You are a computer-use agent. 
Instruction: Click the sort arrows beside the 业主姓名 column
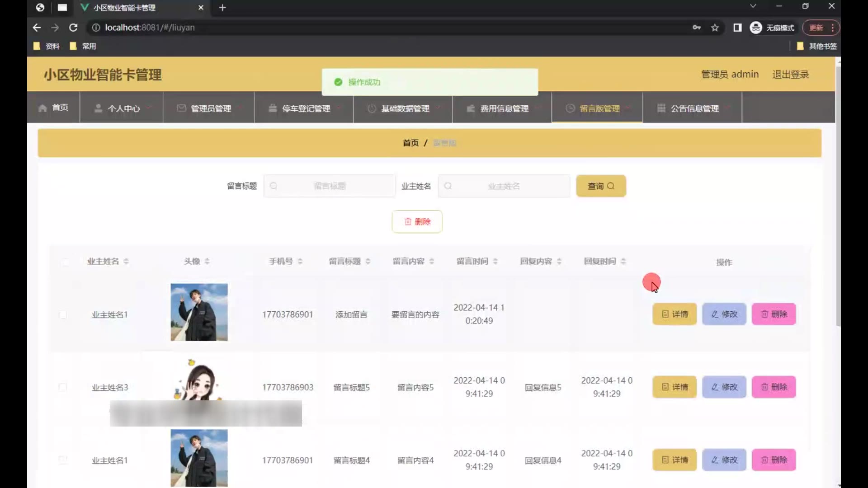126,261
